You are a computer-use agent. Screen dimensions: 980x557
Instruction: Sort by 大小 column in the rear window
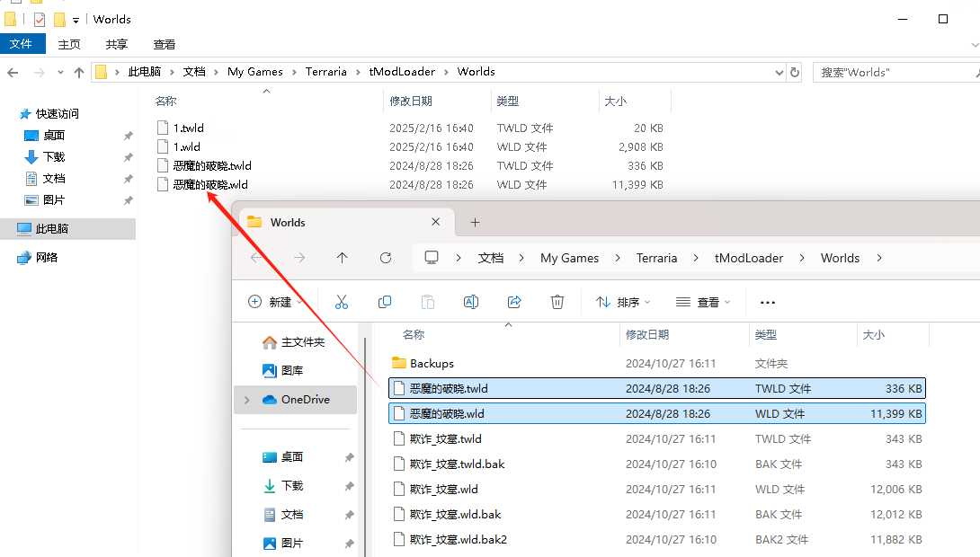coord(616,102)
